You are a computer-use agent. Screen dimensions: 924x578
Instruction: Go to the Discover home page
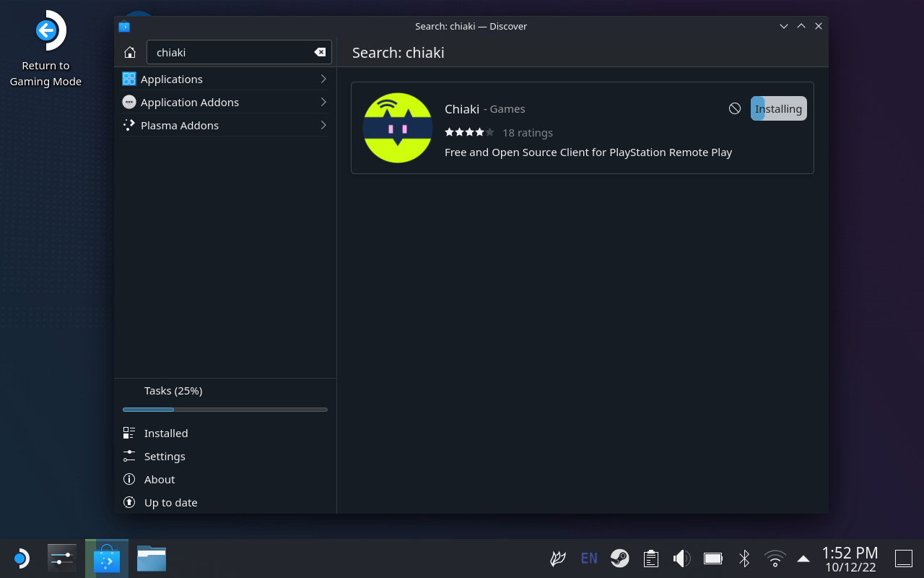tap(130, 52)
